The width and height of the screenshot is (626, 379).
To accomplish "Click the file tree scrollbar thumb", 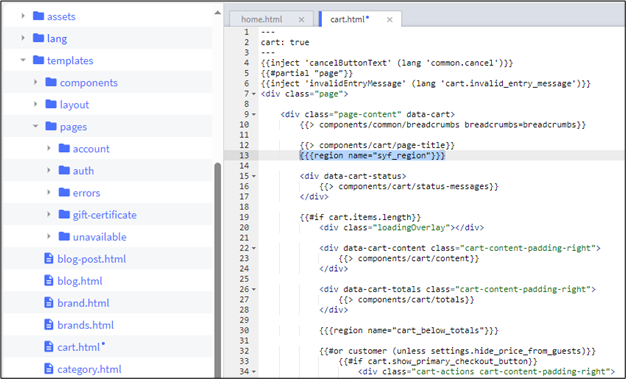I will point(218,270).
